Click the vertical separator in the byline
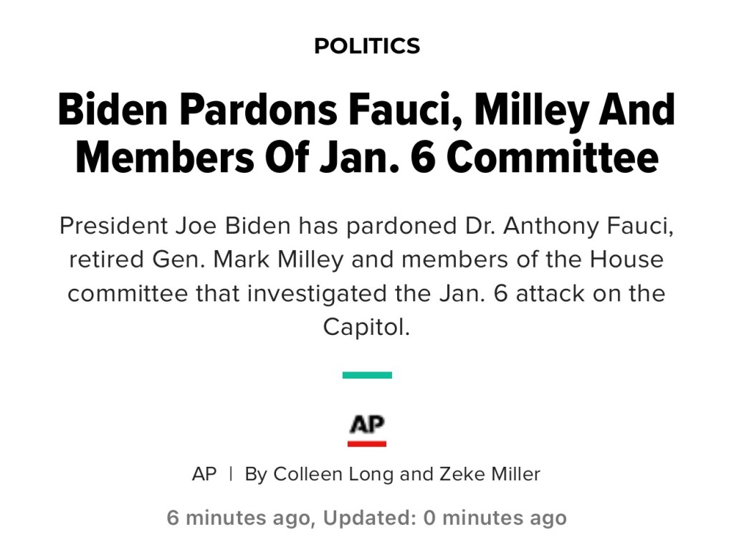The image size is (734, 560). pyautogui.click(x=231, y=474)
